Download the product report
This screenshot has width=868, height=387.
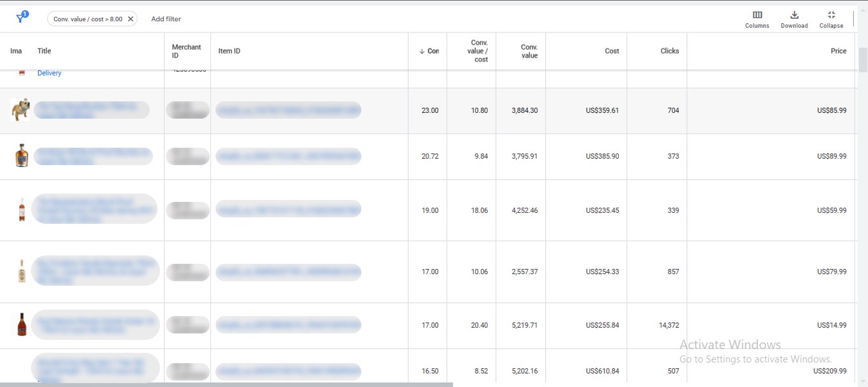pyautogui.click(x=794, y=19)
